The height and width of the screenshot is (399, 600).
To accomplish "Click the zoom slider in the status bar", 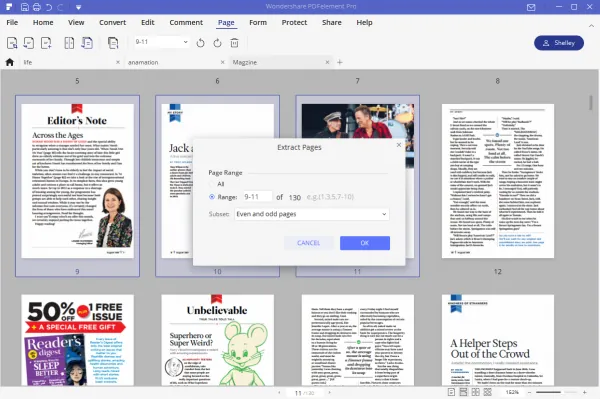I will pyautogui.click(x=556, y=392).
